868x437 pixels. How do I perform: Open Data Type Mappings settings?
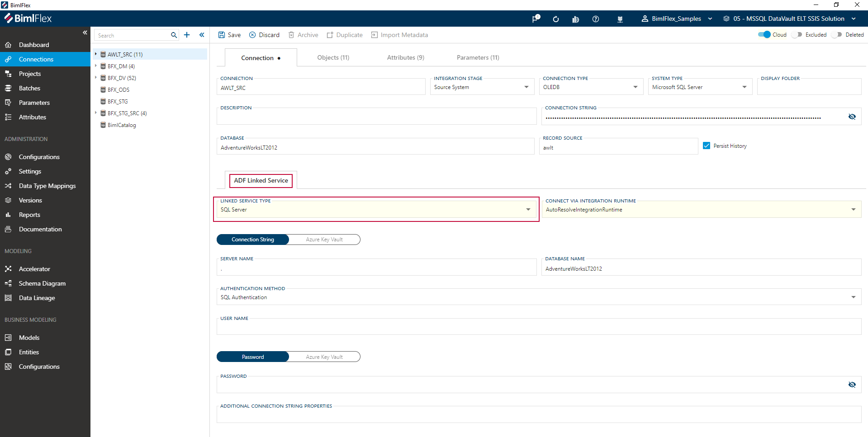47,186
